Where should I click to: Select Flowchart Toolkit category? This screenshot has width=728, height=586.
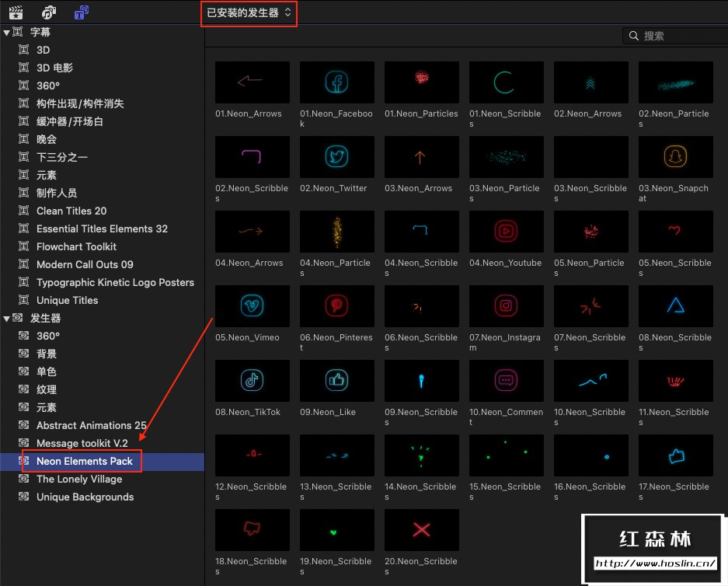[102, 246]
